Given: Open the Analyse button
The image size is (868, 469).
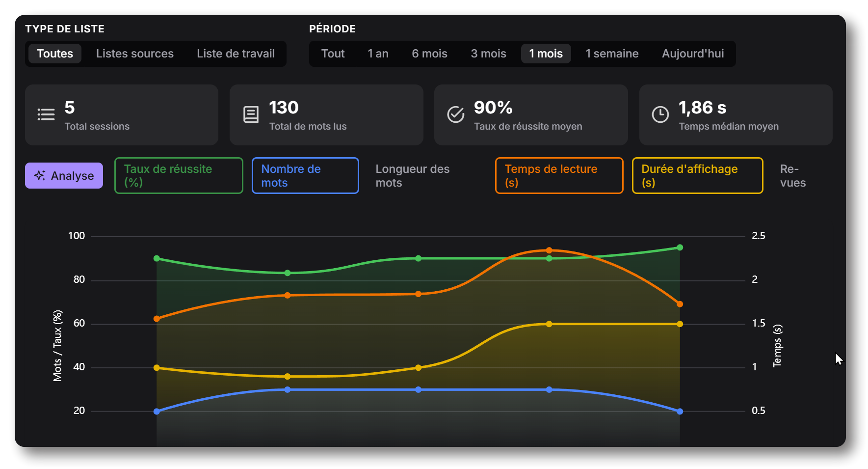Looking at the screenshot, I should 64,176.
